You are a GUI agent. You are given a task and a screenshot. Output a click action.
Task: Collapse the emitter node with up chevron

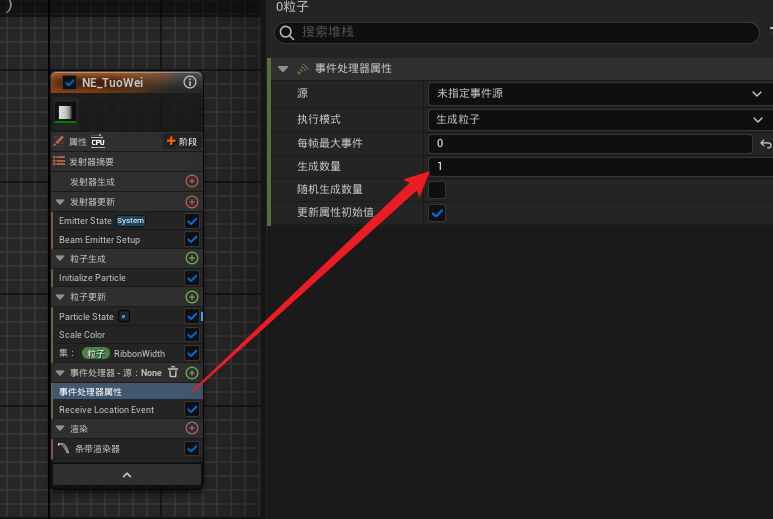(127, 475)
